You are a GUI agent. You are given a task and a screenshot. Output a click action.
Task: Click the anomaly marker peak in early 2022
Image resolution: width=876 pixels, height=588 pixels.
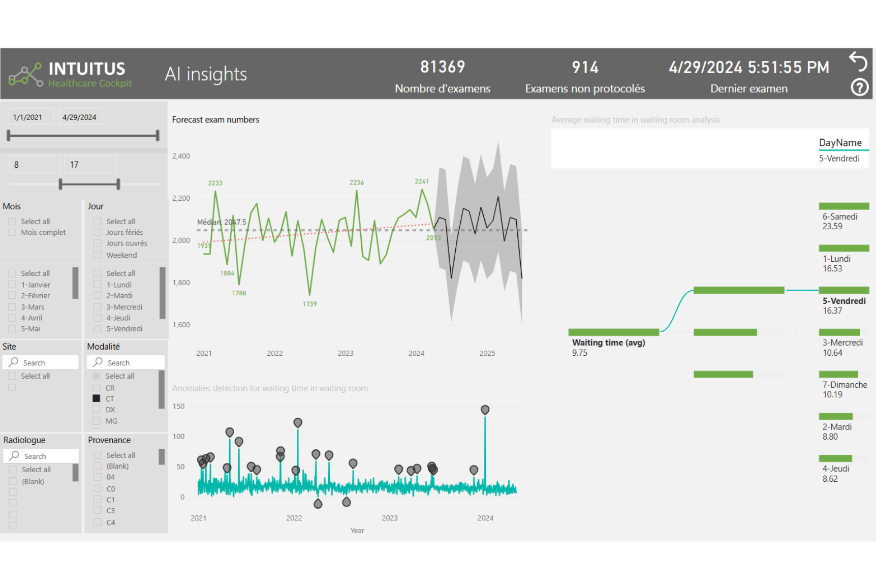(x=298, y=422)
